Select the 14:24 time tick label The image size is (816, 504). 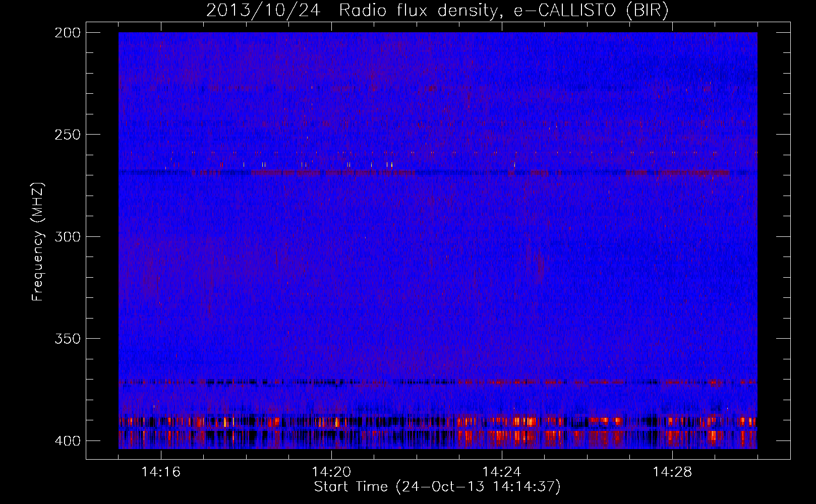502,472
